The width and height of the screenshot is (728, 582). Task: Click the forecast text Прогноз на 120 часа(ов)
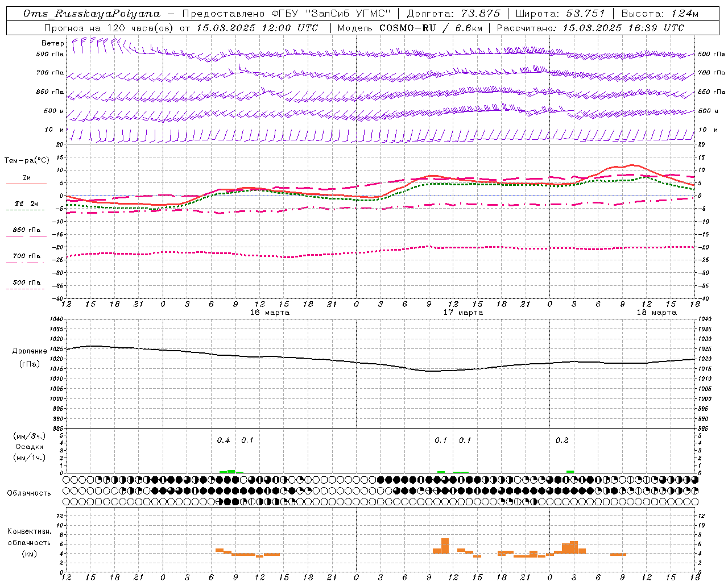coord(109,27)
